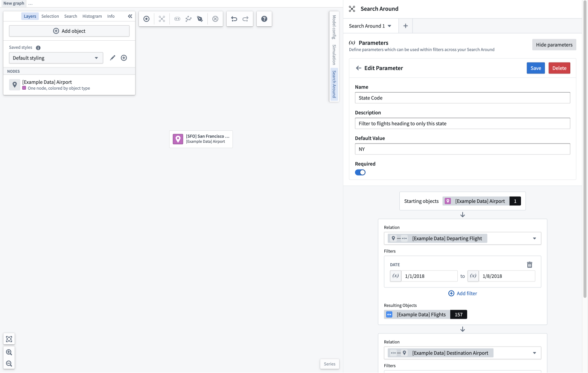Click the circled X remove tool icon

point(215,19)
